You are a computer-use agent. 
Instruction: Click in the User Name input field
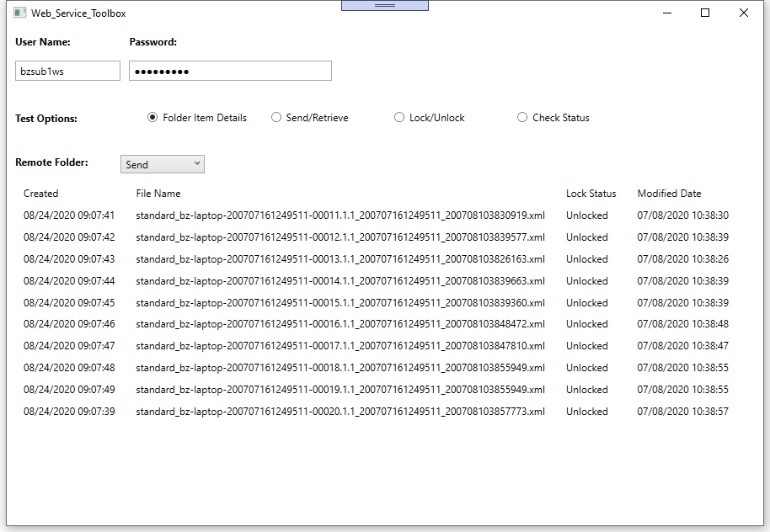tap(67, 72)
